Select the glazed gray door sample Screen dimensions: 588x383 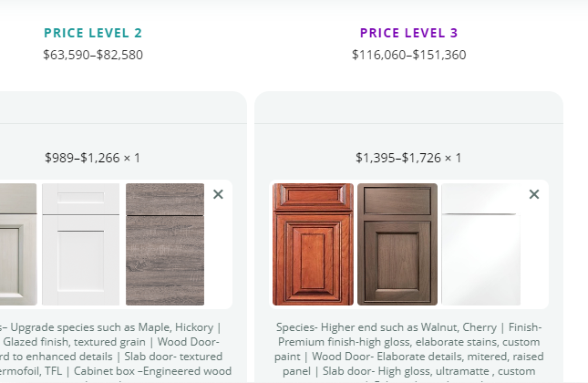click(x=18, y=244)
